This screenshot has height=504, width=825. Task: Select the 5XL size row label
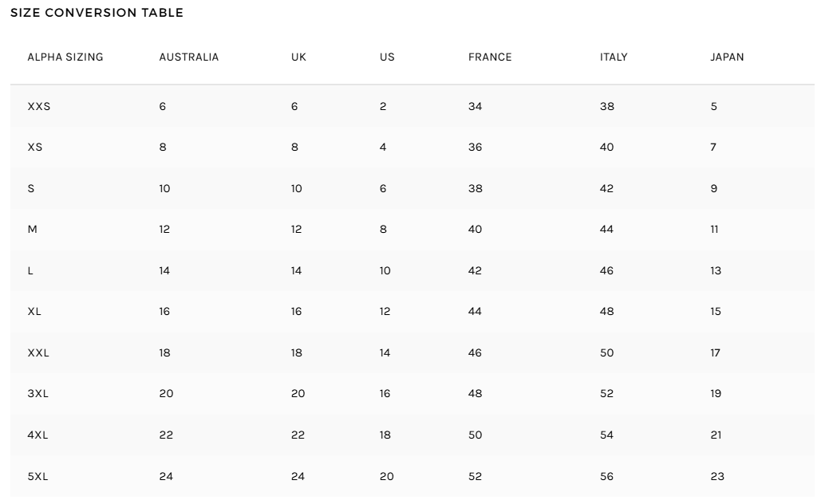(x=38, y=477)
